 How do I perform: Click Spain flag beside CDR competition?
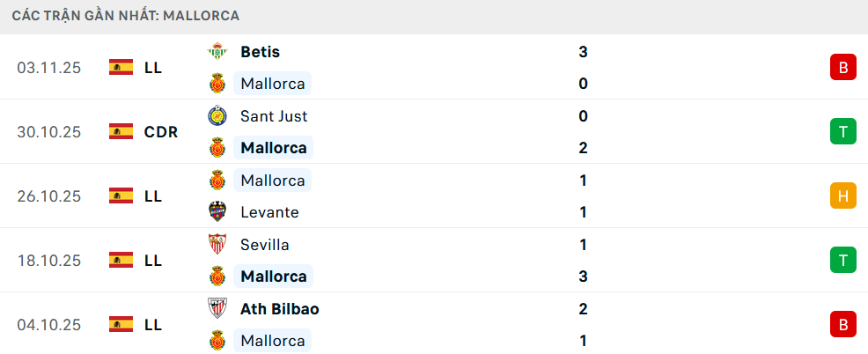121,132
